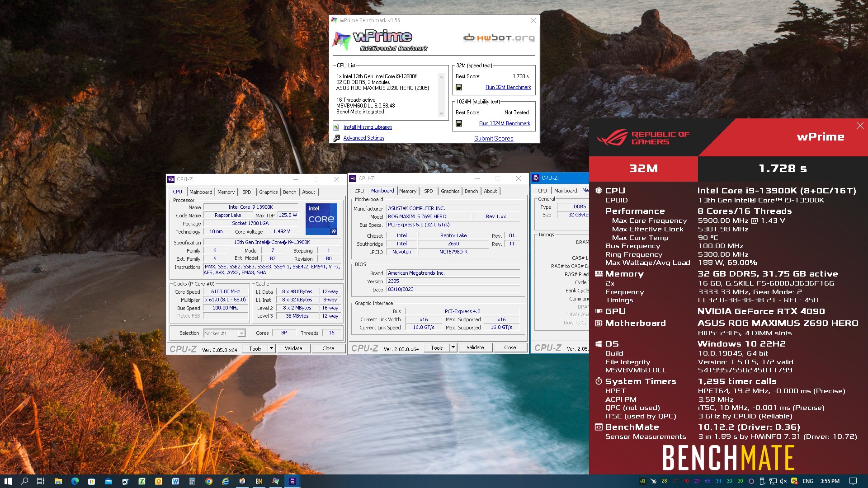The image size is (868, 488).
Task: Open Internet Explorer from the taskbar
Action: coord(226,481)
